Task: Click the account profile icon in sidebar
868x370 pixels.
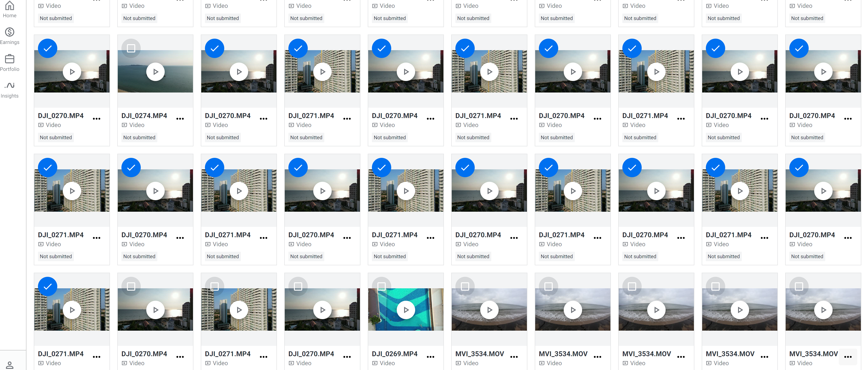Action: coord(9,365)
